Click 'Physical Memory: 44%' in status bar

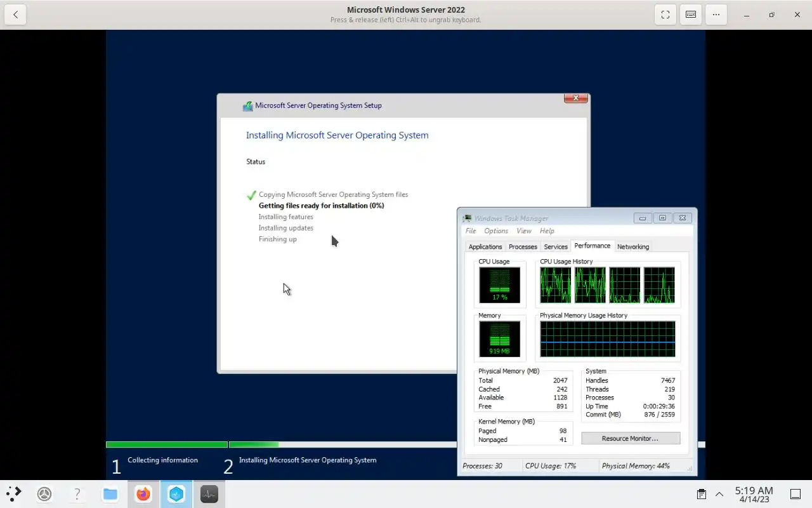point(636,466)
